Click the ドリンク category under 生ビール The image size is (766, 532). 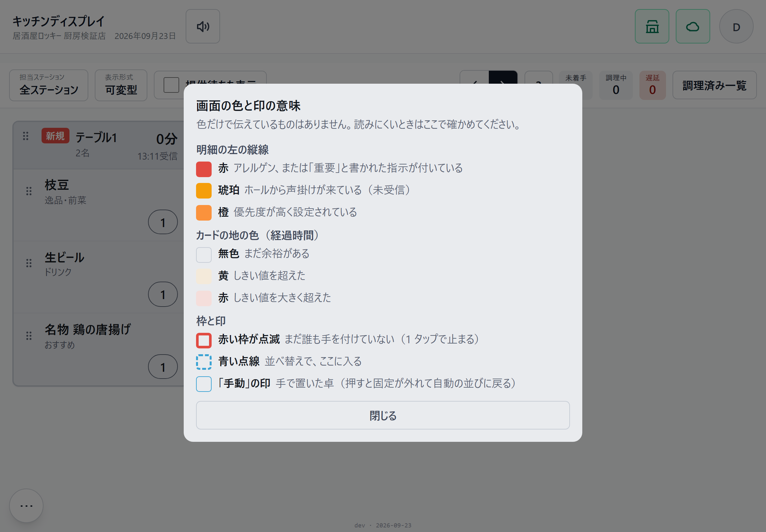click(58, 272)
